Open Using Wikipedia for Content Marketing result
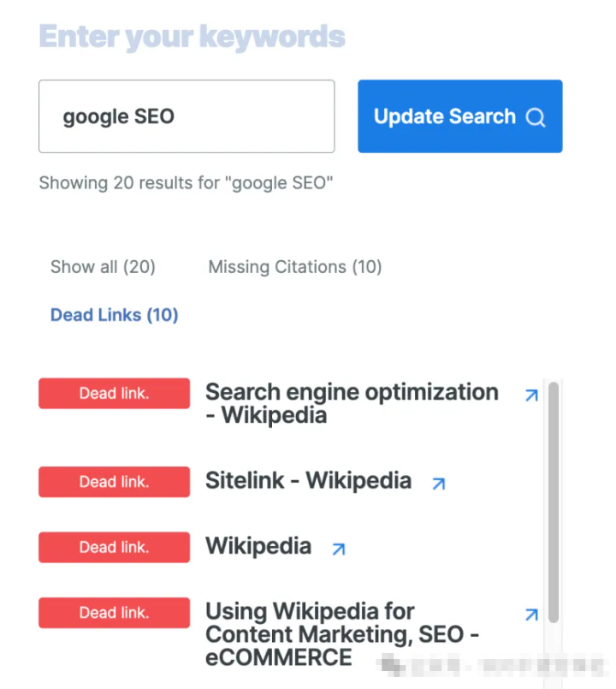616x689 pixels. [x=342, y=634]
